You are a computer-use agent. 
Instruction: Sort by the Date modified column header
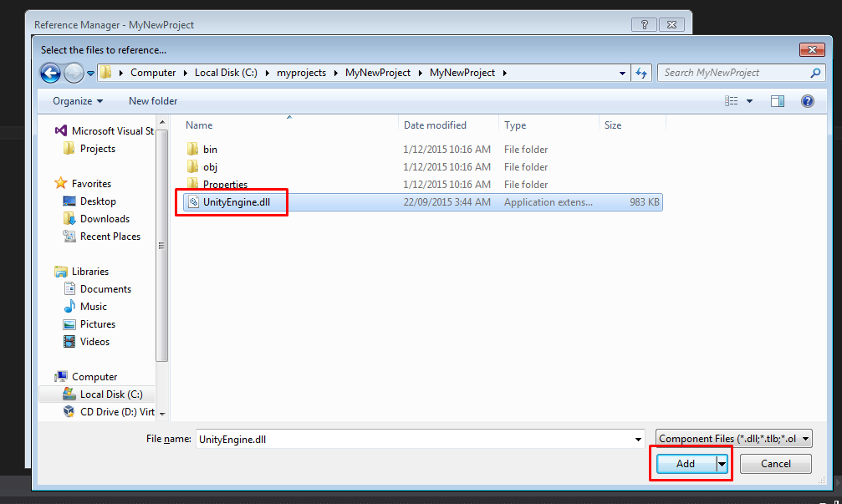point(435,125)
